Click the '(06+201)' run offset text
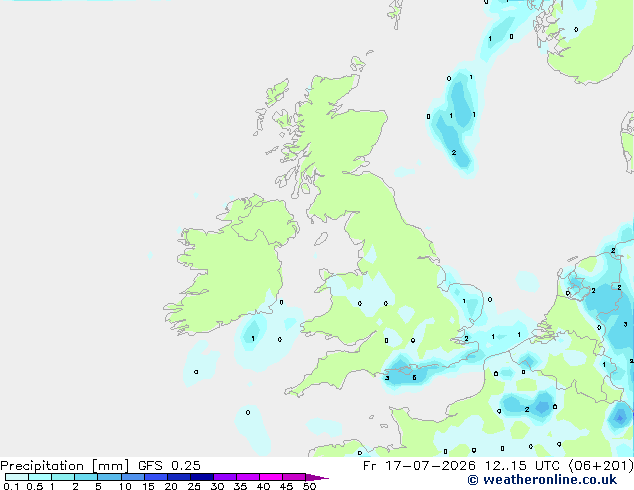This screenshot has width=634, height=490. click(x=601, y=466)
